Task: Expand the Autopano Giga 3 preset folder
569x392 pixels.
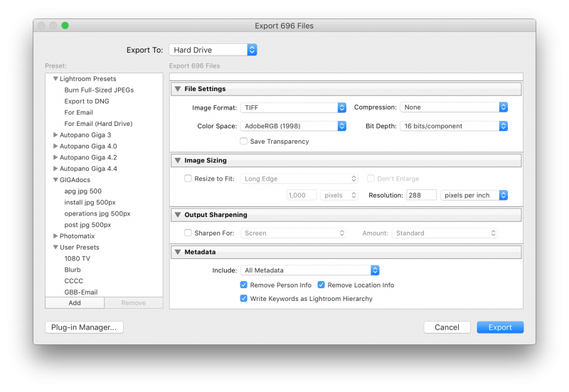Action: tap(55, 135)
